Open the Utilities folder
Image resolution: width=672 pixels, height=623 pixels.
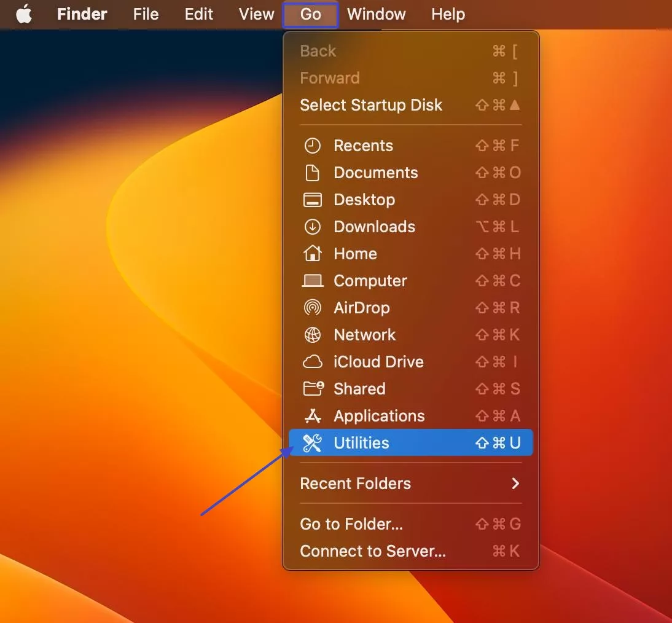pos(410,442)
